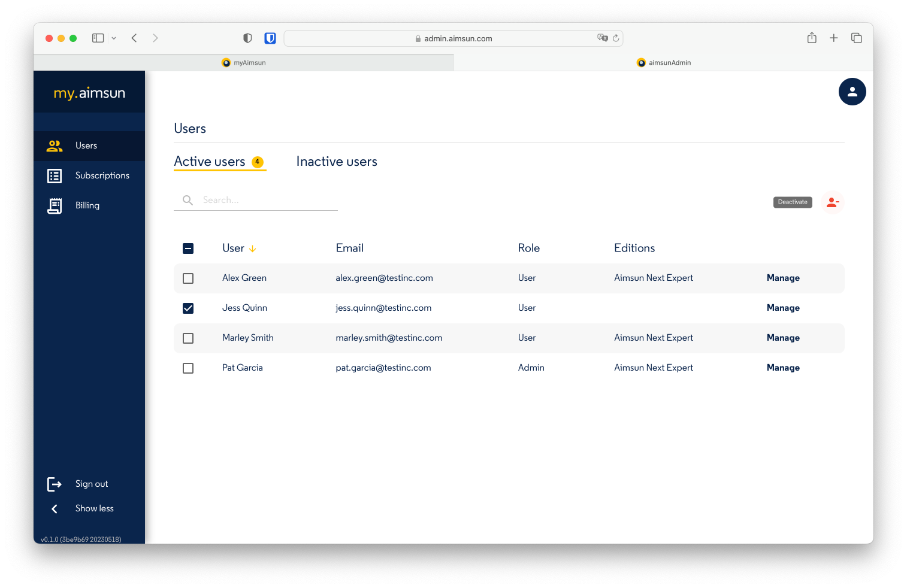907x588 pixels.
Task: Click the Sign out label
Action: point(92,484)
